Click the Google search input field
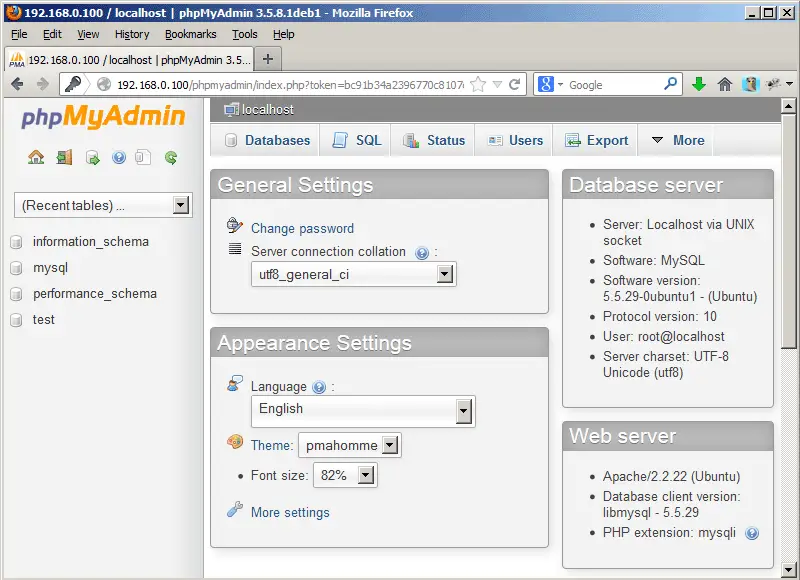800x580 pixels. (620, 85)
